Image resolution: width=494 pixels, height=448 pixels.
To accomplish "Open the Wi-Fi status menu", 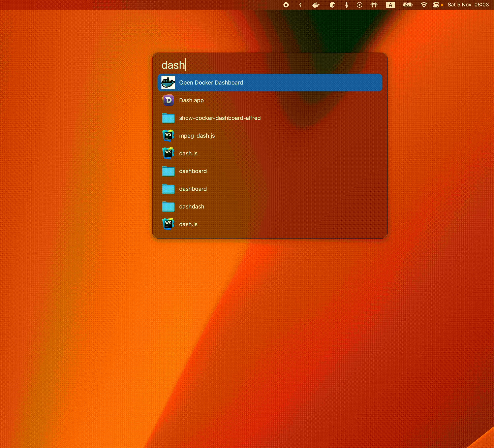I will pos(424,5).
